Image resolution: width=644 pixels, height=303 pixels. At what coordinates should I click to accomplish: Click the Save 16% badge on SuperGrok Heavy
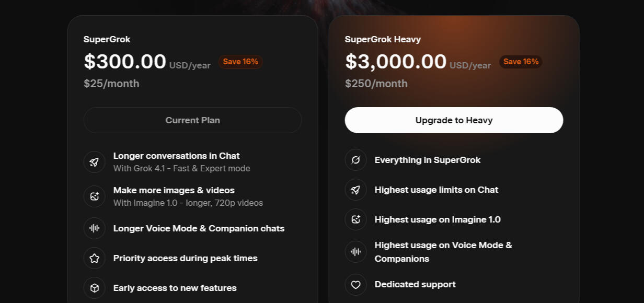click(521, 62)
